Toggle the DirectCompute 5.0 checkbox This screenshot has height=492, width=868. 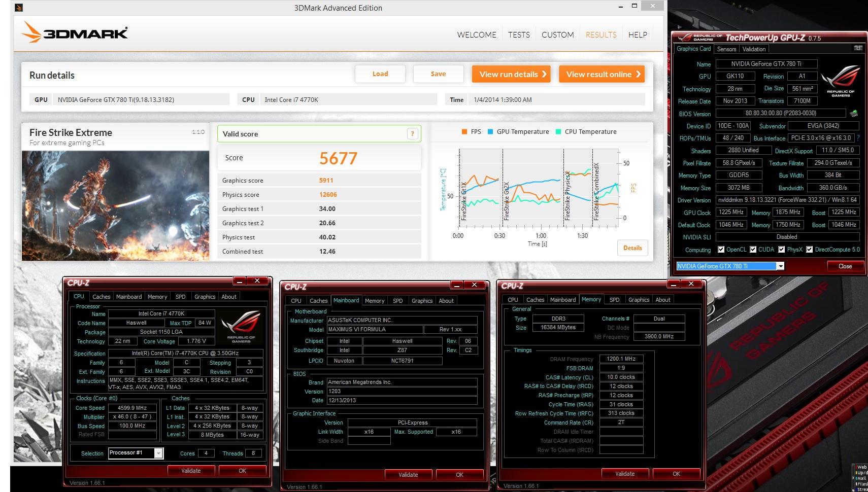(x=809, y=250)
